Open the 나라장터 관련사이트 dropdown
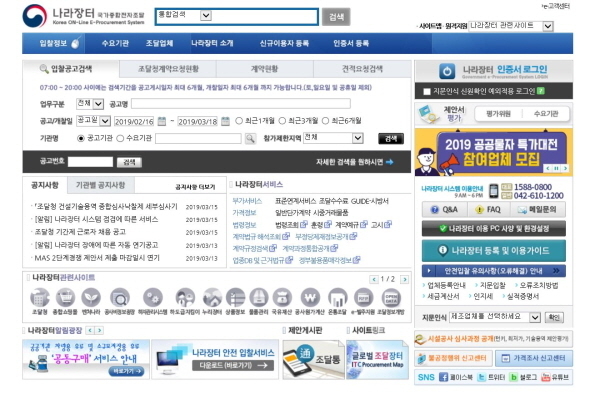Screen dimensions: 600x393 click(x=511, y=26)
